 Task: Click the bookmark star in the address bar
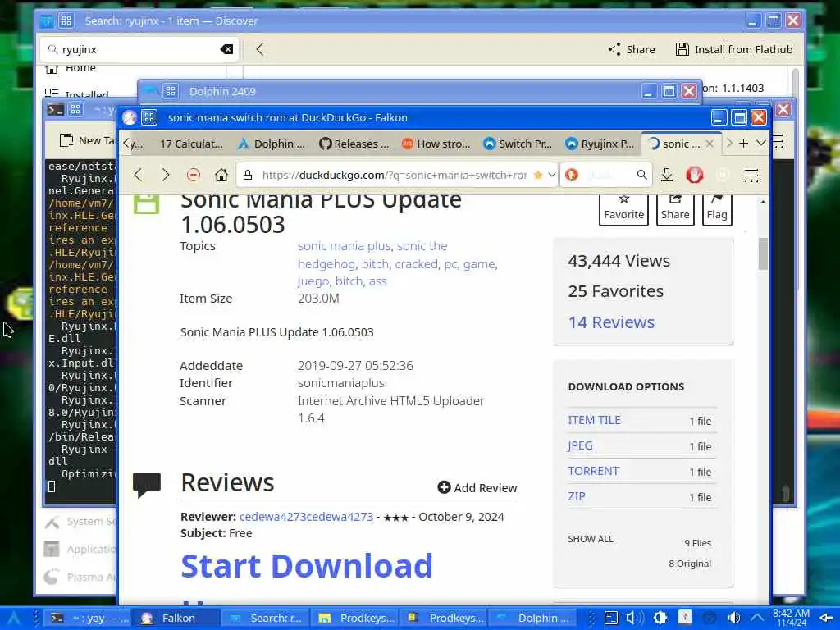(x=538, y=176)
